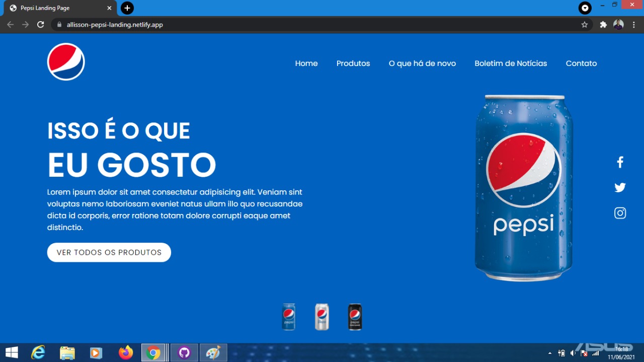Viewport: 644px width, 362px height.
Task: Open the Instagram social link
Action: [620, 213]
